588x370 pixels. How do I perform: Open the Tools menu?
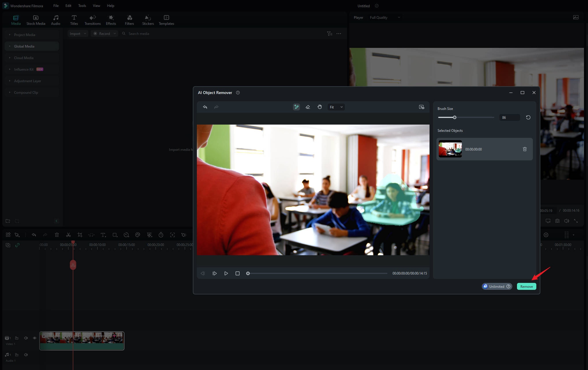[82, 5]
